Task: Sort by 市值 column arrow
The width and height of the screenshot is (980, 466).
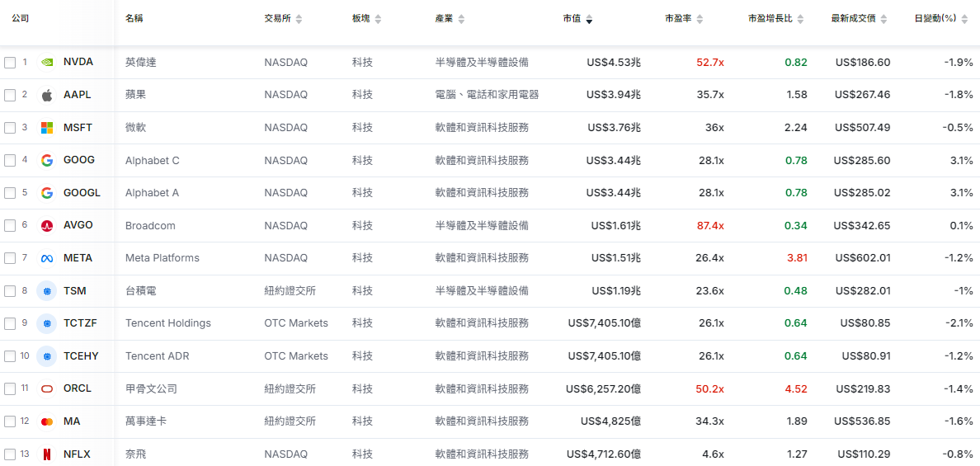Action: (589, 19)
